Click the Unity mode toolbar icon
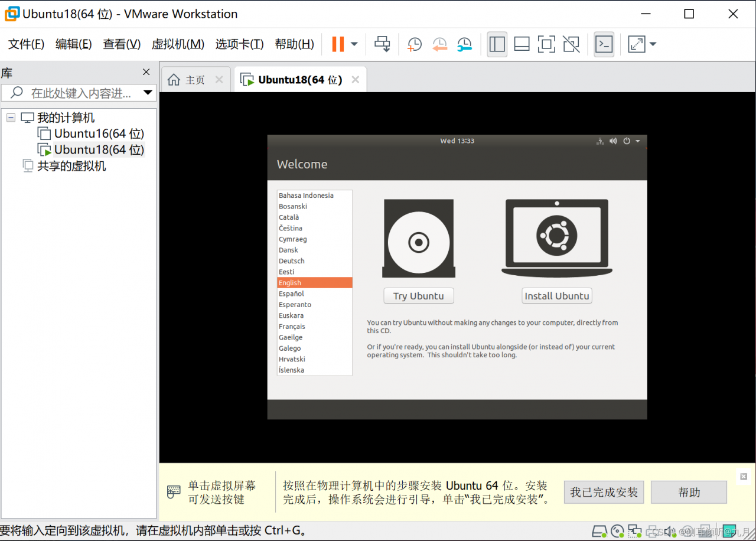756x541 pixels. 571,44
